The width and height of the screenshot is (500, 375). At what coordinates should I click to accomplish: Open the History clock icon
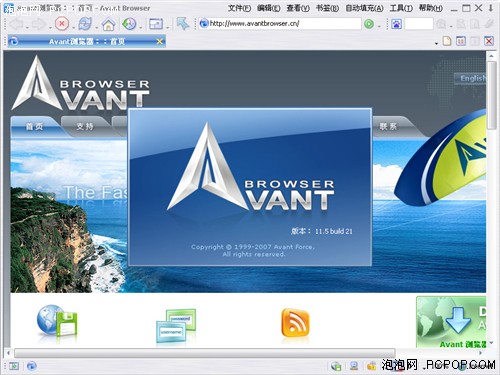pos(129,24)
